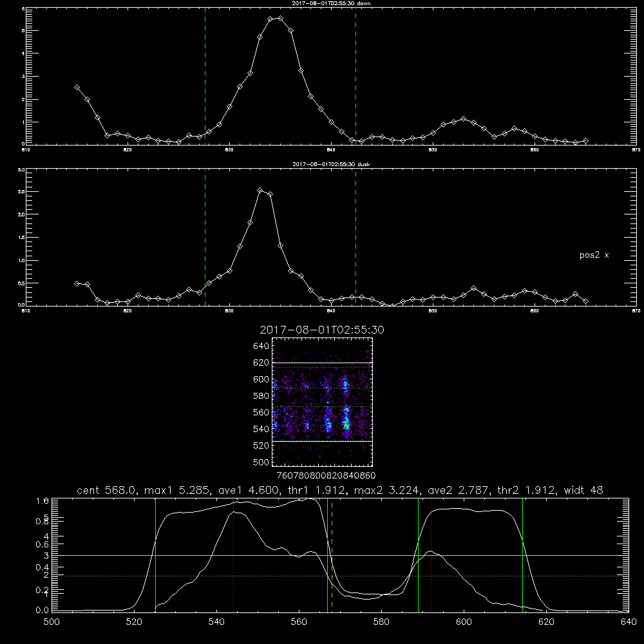The image size is (644, 644).
Task: Click the '600' label on bottom plot x-axis
Action: click(x=464, y=622)
